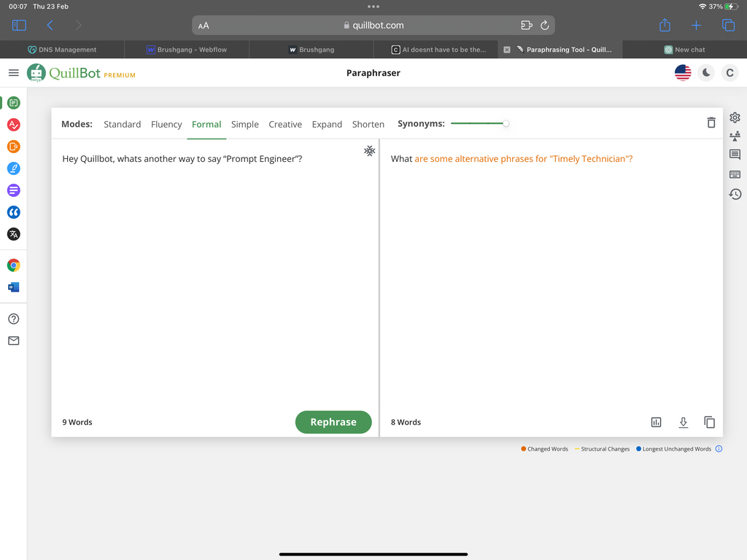Switch to New chat browser tab
The image size is (747, 560).
[684, 50]
